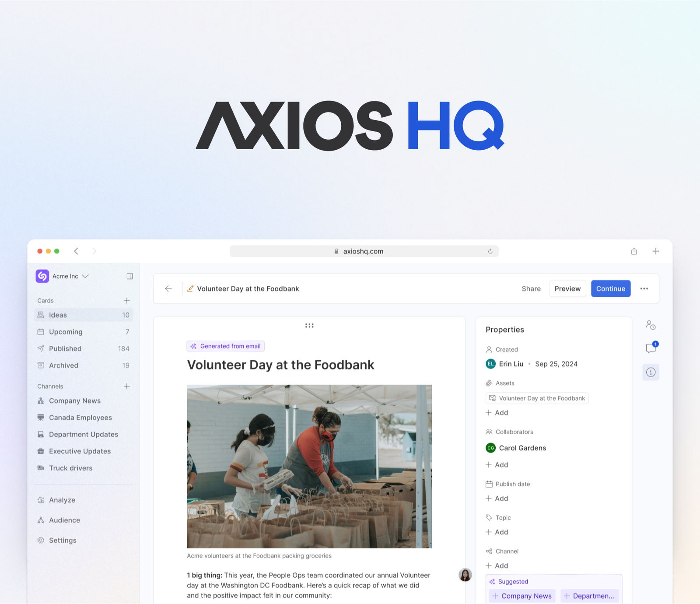This screenshot has height=604, width=700.
Task: Open the Published cards list
Action: click(x=84, y=349)
